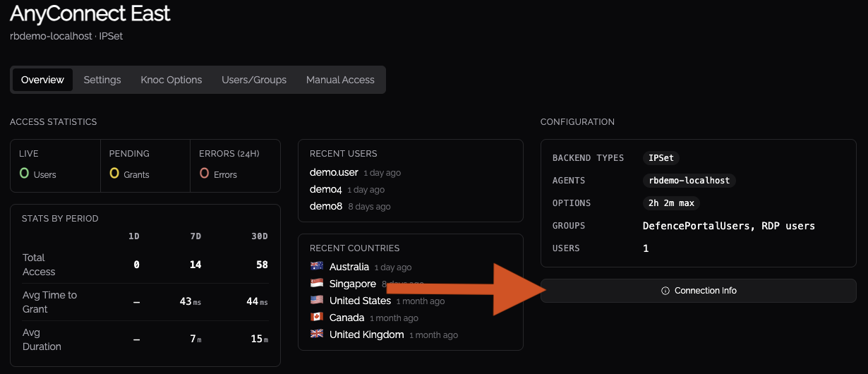Click the Canada flag icon
This screenshot has height=374, width=868.
[x=316, y=318]
